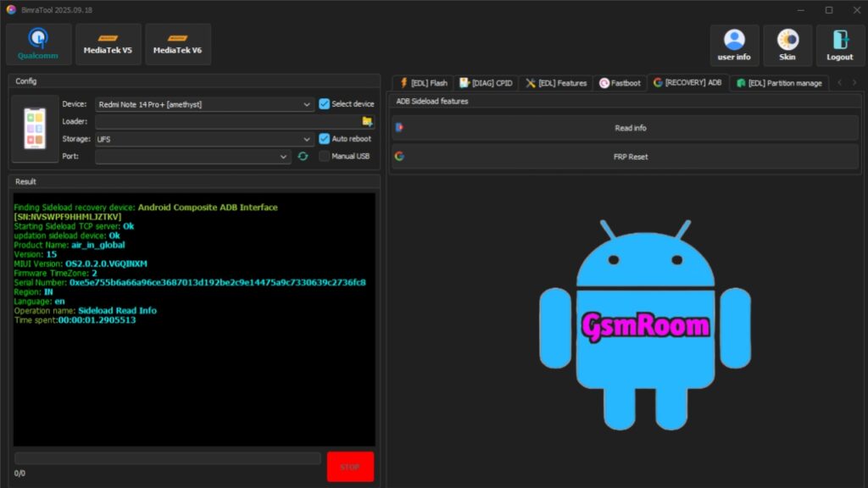Expand the Device dropdown list
This screenshot has height=488, width=868.
307,104
